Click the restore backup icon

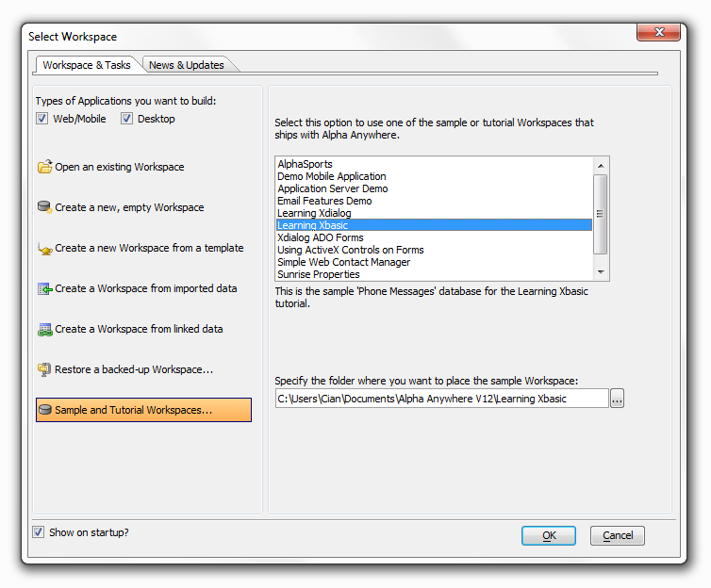click(44, 369)
